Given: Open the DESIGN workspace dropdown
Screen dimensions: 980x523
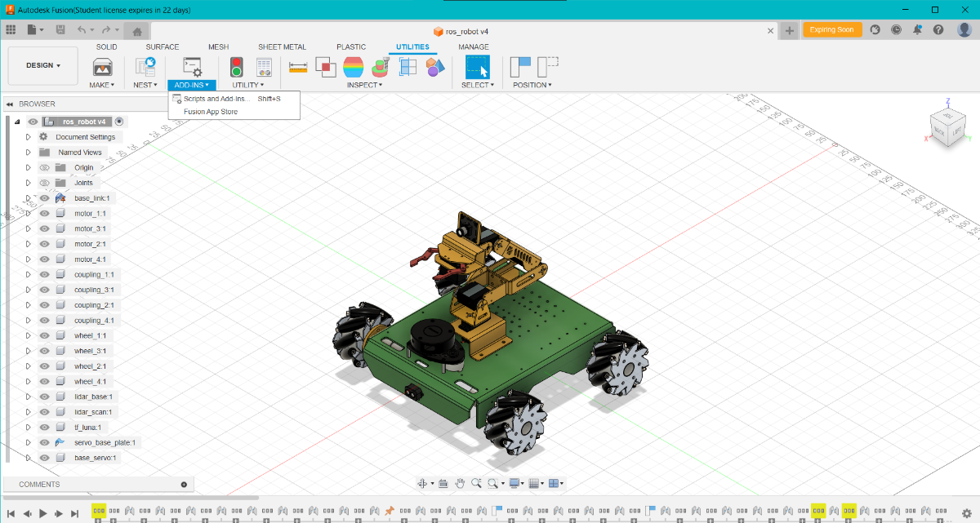Looking at the screenshot, I should click(43, 65).
